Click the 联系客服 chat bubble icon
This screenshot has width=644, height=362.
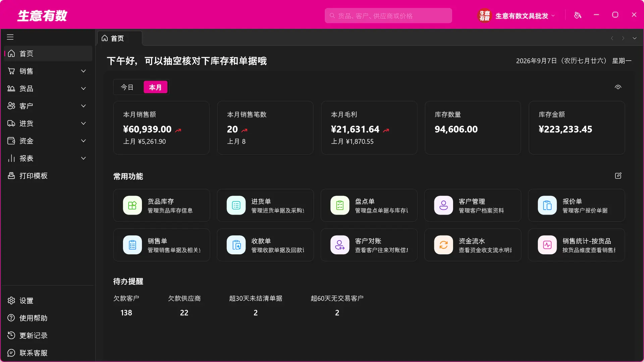coord(11,353)
